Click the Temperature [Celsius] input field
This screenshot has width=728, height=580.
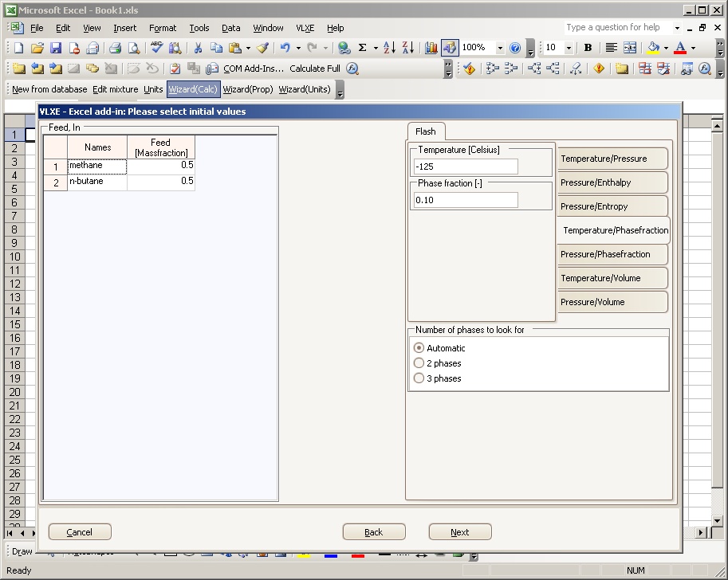pos(466,167)
